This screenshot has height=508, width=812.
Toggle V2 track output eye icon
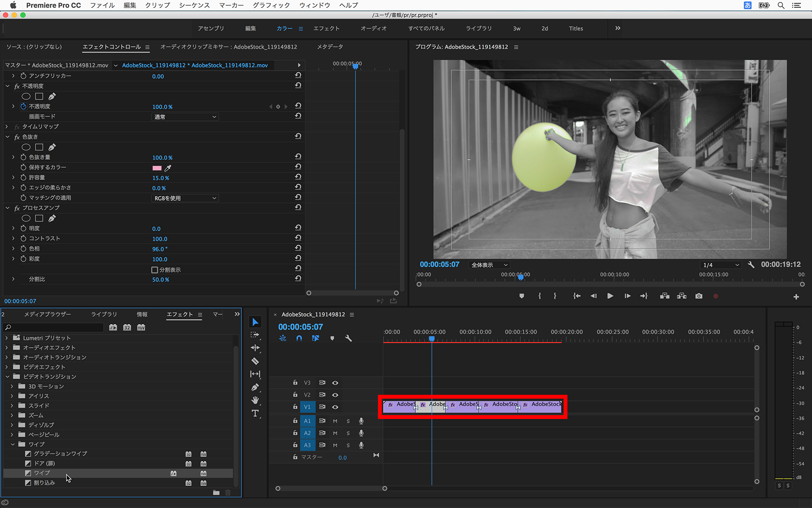[335, 395]
